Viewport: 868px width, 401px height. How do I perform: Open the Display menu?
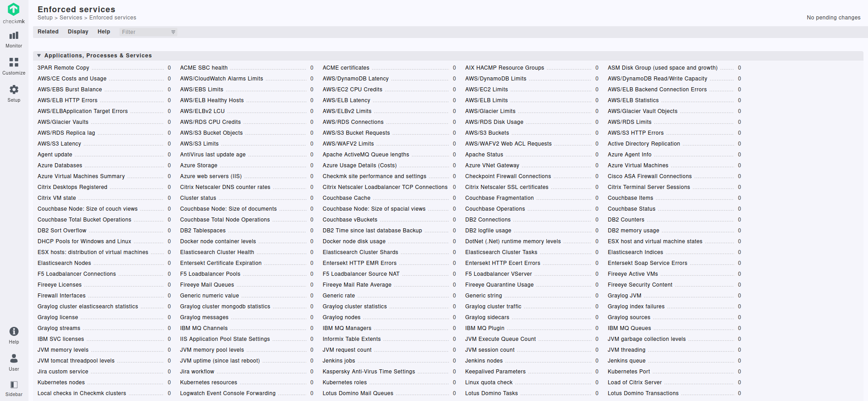[78, 32]
